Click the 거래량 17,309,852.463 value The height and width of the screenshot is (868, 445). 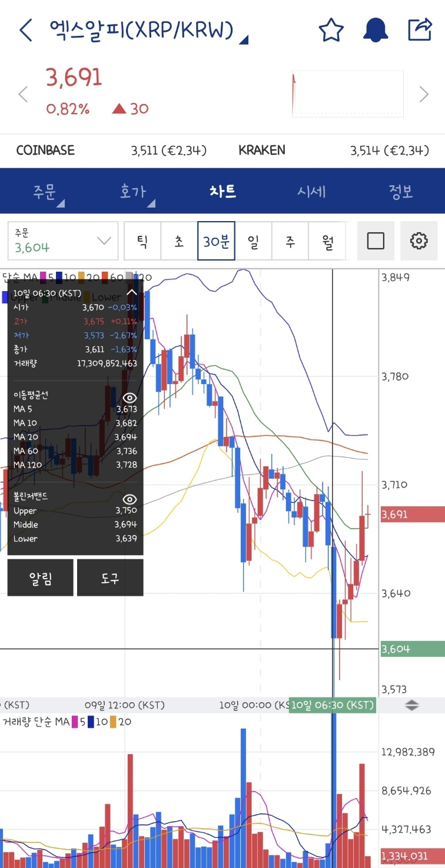click(x=107, y=364)
